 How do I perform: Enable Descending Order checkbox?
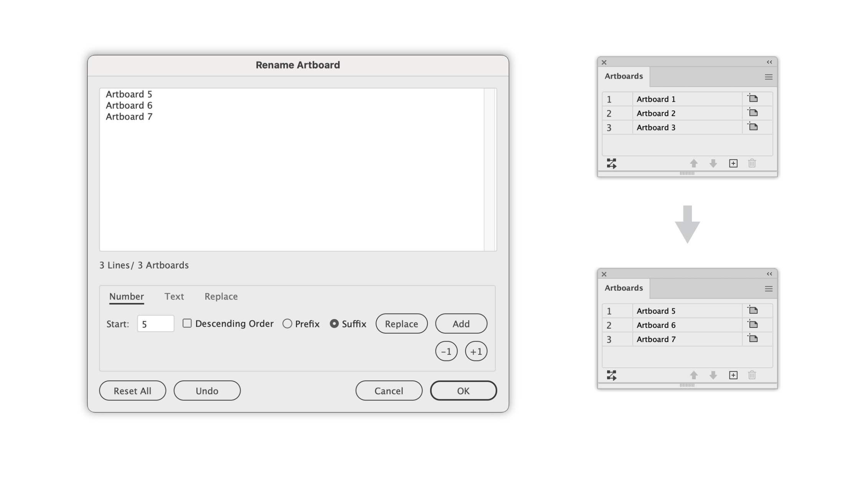click(187, 323)
